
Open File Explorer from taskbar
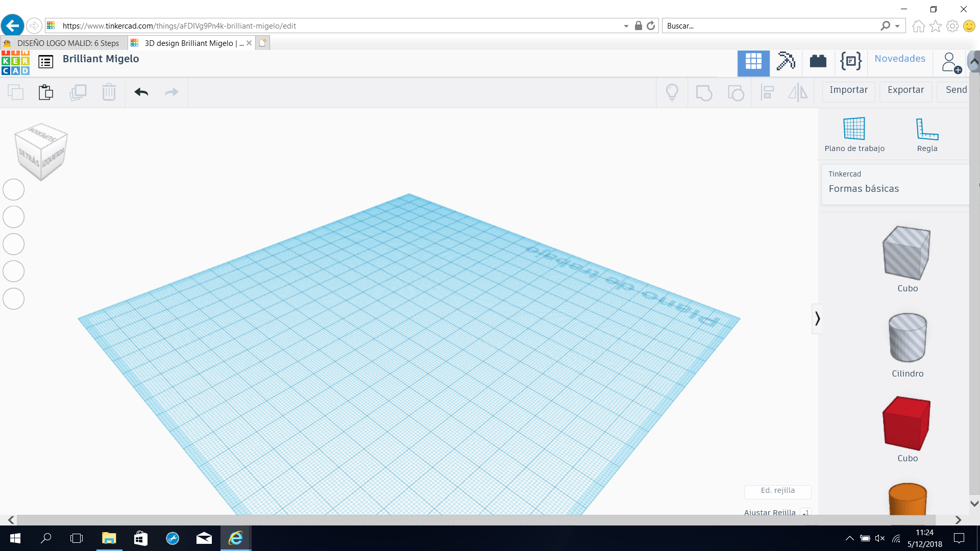pos(109,538)
